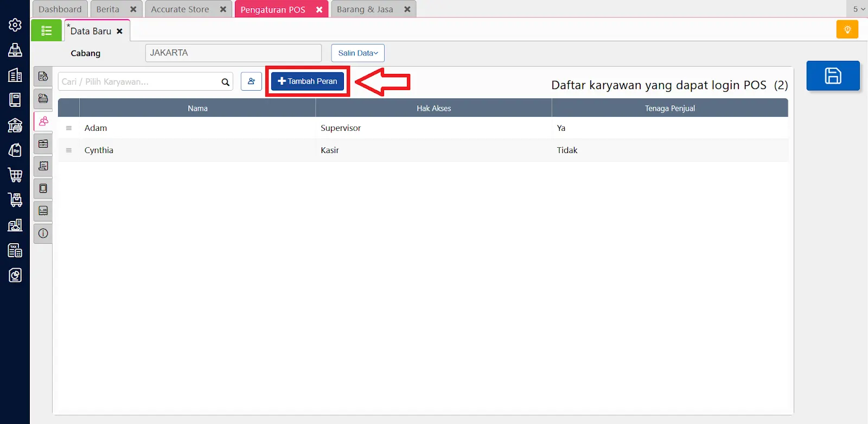Click the drag handle on Adam's row

pos(69,128)
